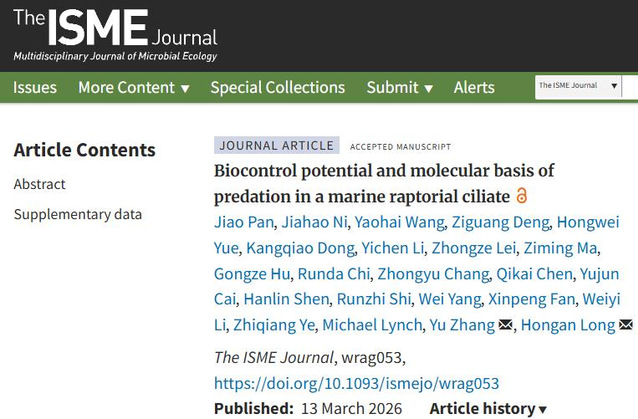This screenshot has width=638, height=419.
Task: Open the Alerts page
Action: coord(474,87)
